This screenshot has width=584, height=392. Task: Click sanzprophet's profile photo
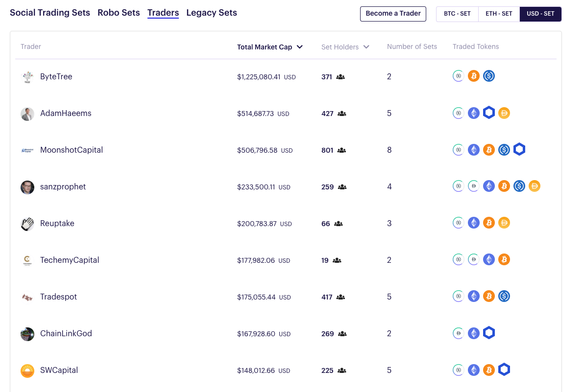pyautogui.click(x=27, y=187)
